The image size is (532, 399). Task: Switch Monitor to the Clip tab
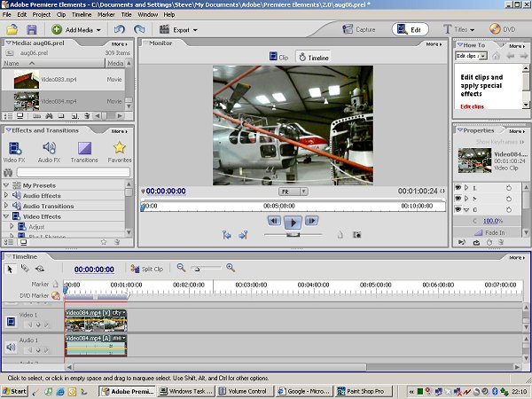(x=278, y=57)
